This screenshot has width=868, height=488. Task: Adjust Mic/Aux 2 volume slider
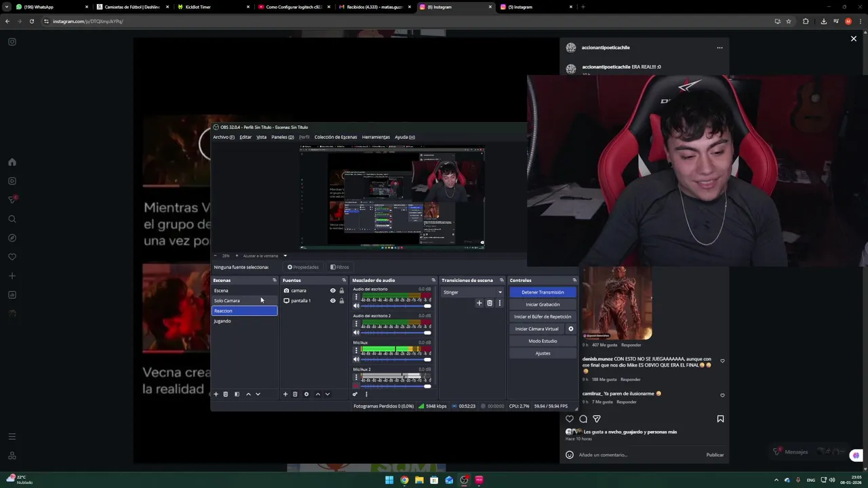[395, 386]
